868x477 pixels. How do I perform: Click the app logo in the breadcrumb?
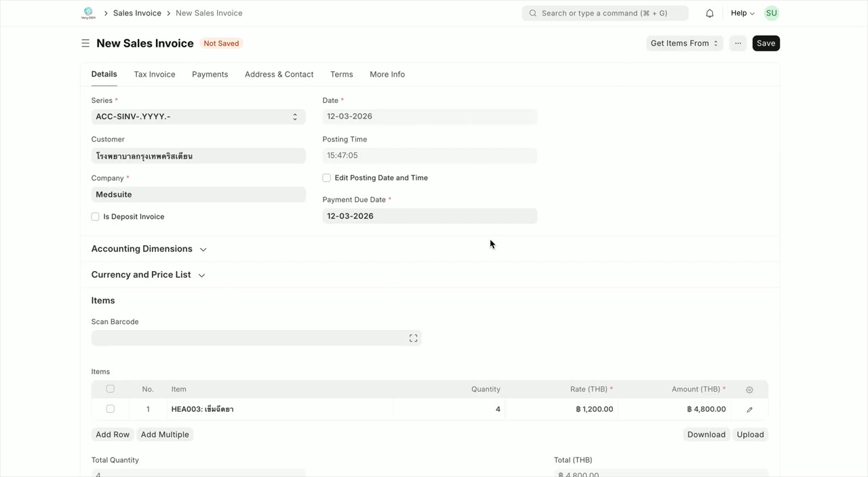click(x=88, y=13)
